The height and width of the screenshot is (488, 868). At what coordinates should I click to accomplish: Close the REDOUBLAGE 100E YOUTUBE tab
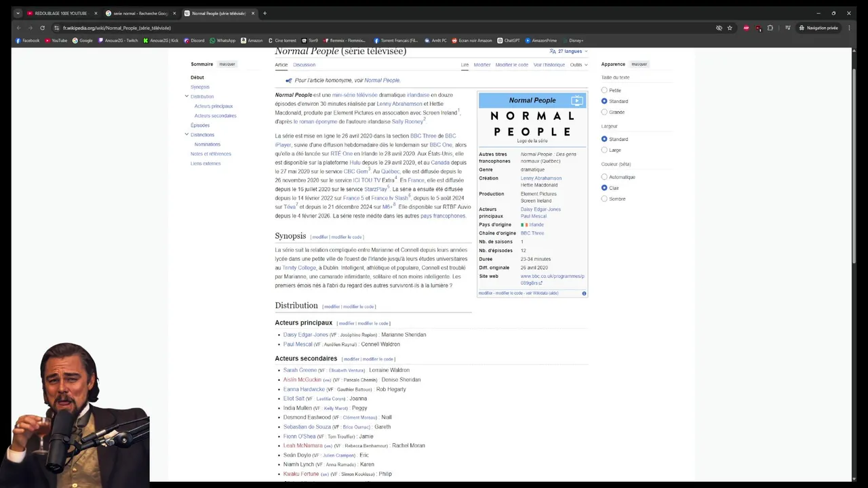tap(96, 13)
